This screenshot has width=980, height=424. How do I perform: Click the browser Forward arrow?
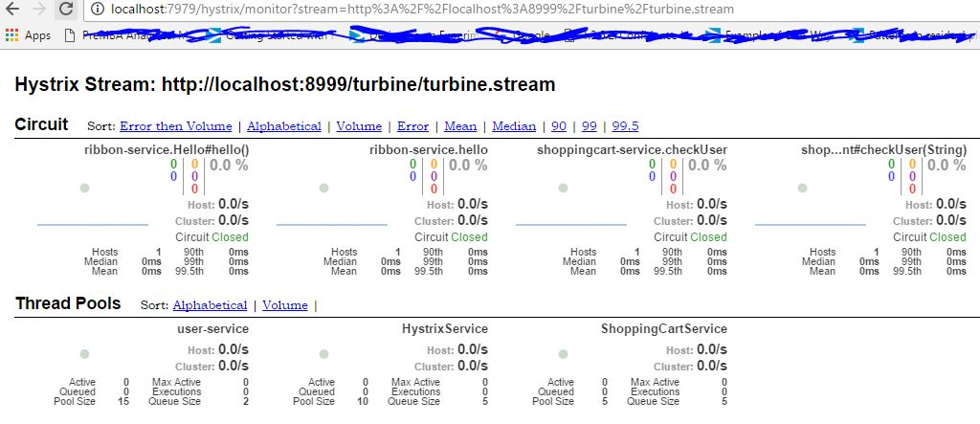coord(38,9)
